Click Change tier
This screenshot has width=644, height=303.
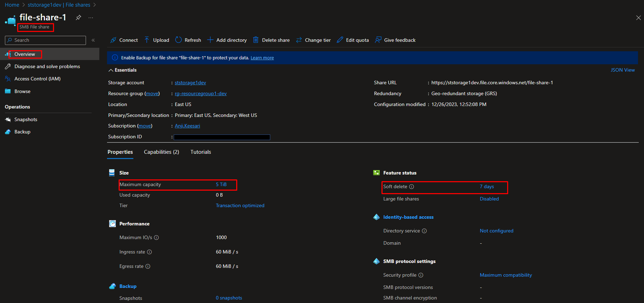[313, 40]
